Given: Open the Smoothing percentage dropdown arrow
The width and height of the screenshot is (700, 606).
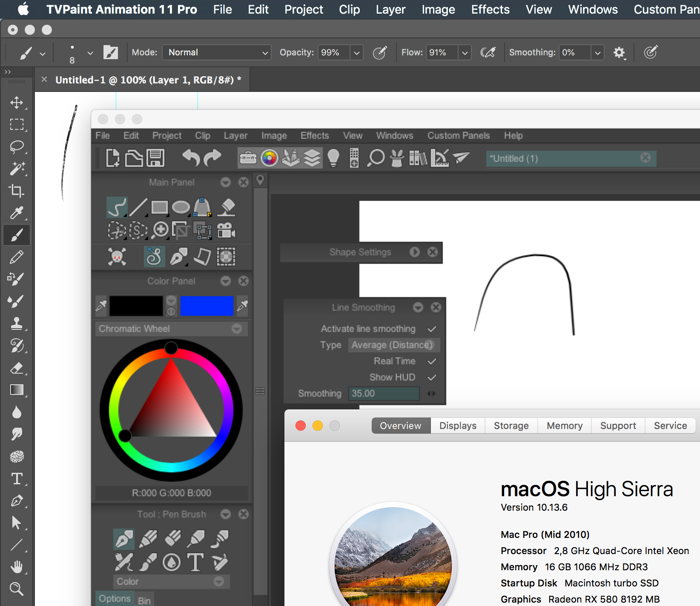Looking at the screenshot, I should (x=598, y=53).
